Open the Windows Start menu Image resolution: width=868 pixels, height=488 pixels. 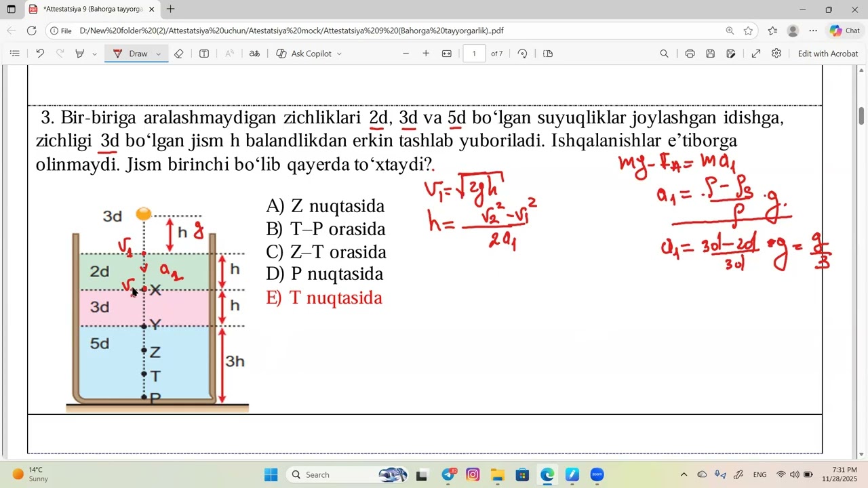pyautogui.click(x=271, y=474)
